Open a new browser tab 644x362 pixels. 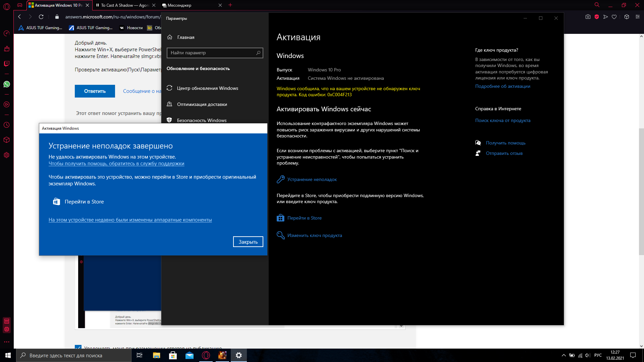pos(230,5)
